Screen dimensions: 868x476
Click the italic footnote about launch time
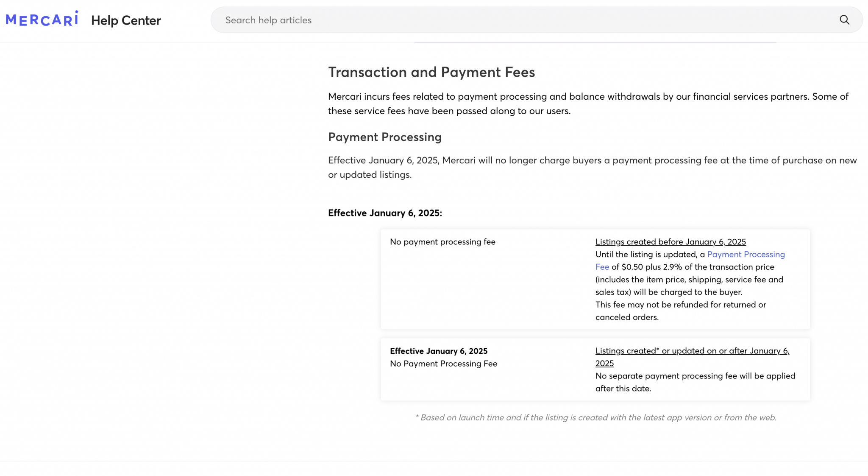(x=596, y=417)
